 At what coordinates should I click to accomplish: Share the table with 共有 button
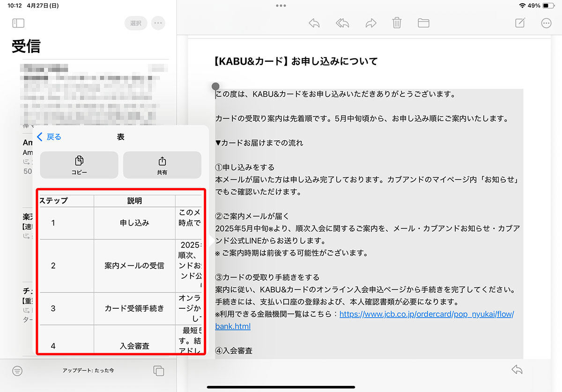(x=162, y=165)
